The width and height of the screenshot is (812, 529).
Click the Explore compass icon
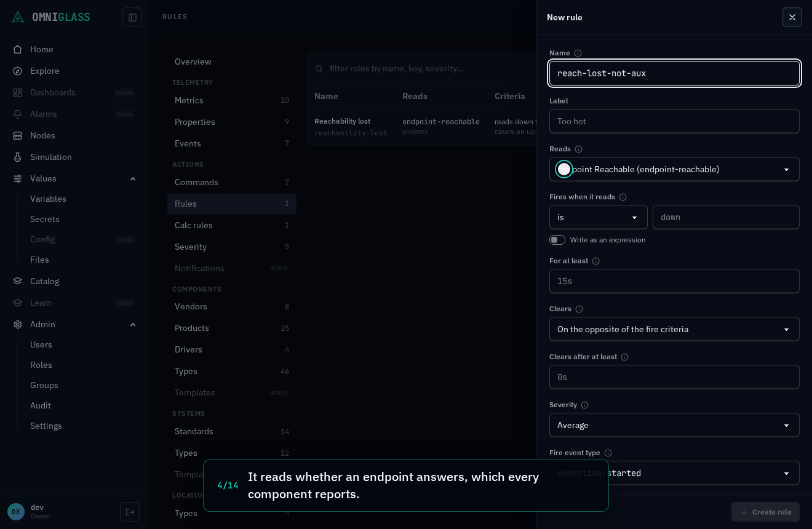tap(18, 71)
